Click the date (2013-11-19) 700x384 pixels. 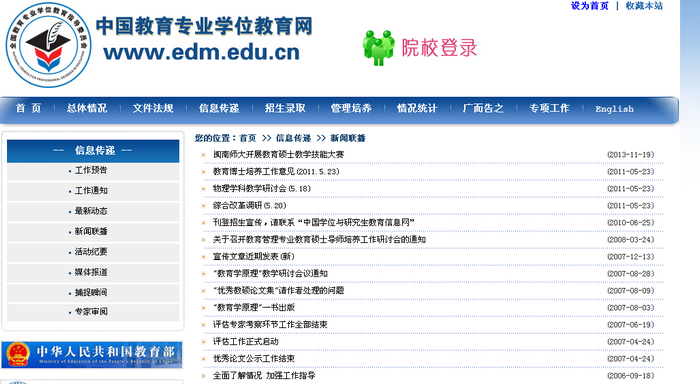pyautogui.click(x=630, y=154)
